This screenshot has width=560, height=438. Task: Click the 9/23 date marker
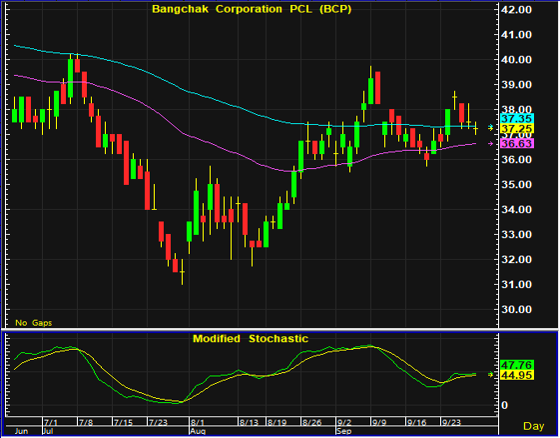(x=451, y=423)
